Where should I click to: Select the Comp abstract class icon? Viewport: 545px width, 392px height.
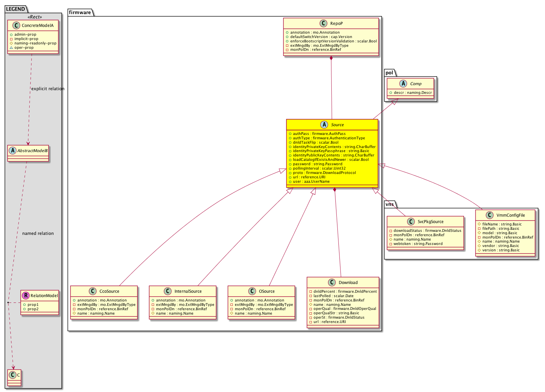[403, 83]
